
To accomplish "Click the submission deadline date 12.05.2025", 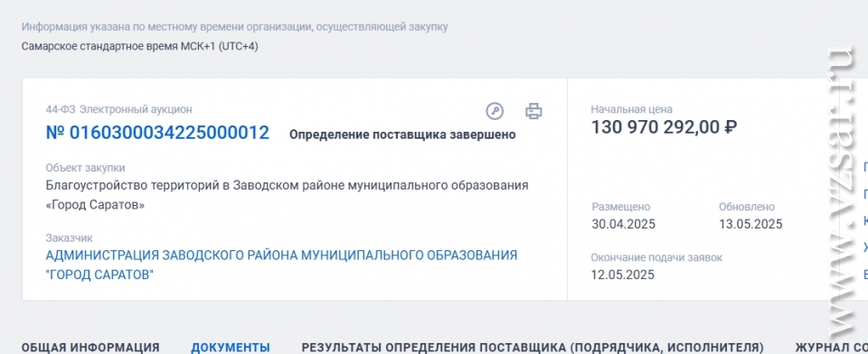I will click(x=623, y=275).
